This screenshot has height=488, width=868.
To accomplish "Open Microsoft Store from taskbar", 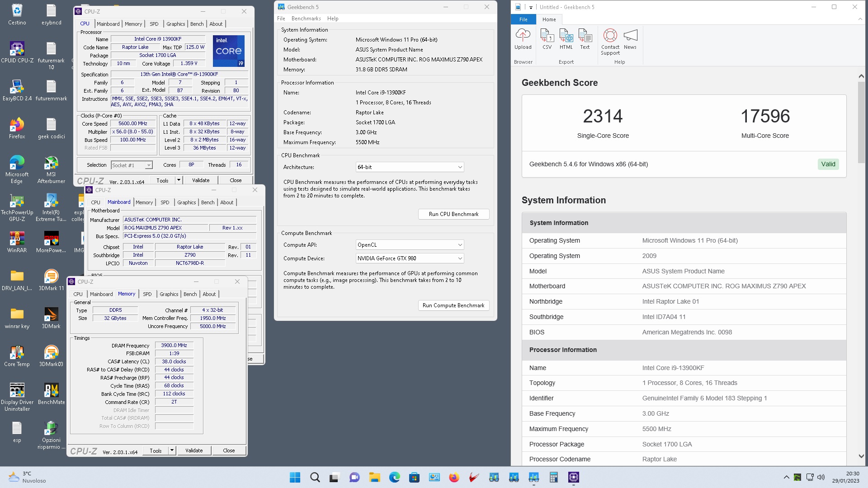I will click(414, 477).
